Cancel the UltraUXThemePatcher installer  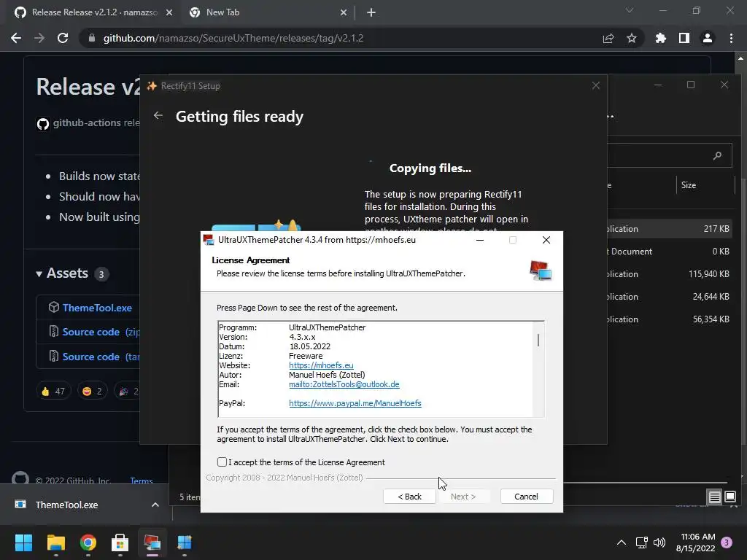(527, 496)
